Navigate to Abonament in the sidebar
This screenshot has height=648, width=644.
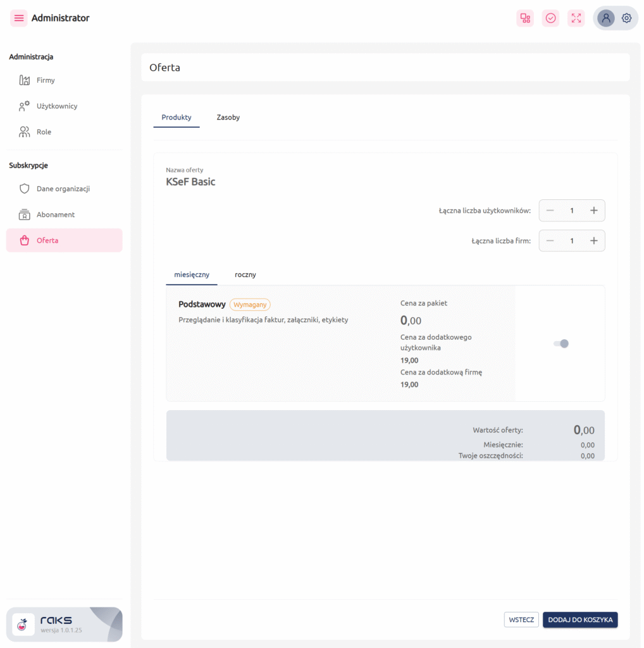(55, 215)
